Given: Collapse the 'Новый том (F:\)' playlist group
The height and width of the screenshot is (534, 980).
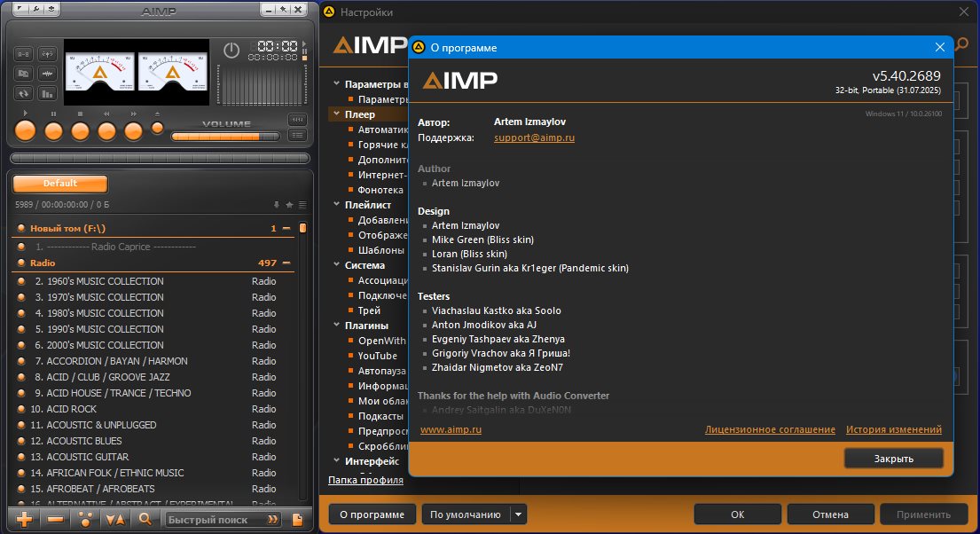Looking at the screenshot, I should point(286,228).
